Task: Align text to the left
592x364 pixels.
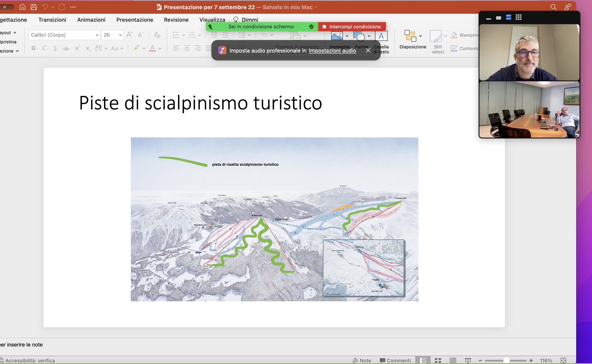Action: 176,48
